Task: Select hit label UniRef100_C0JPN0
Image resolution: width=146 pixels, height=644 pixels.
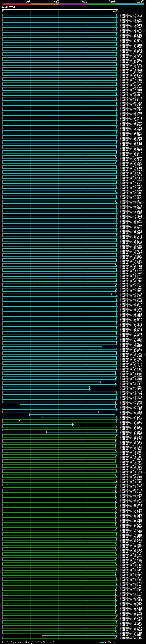Action: click(131, 635)
